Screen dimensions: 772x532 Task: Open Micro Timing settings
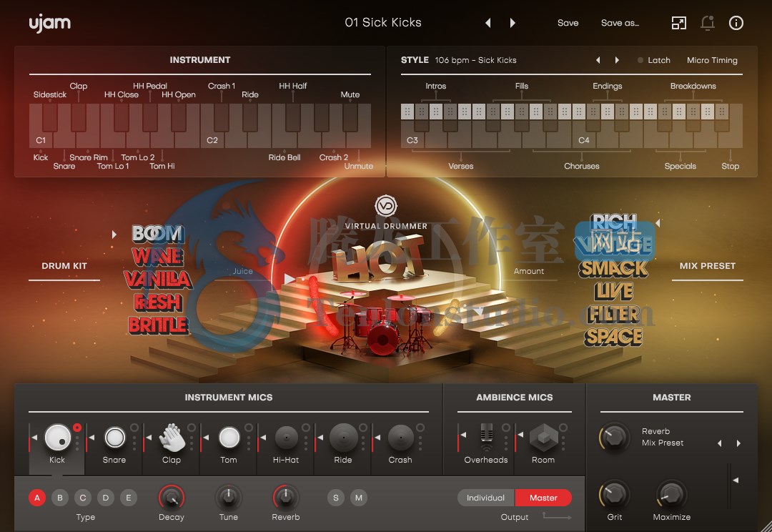click(712, 60)
